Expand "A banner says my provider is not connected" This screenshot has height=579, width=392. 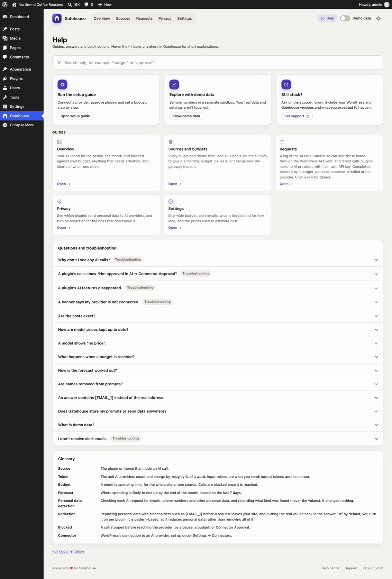(x=218, y=302)
